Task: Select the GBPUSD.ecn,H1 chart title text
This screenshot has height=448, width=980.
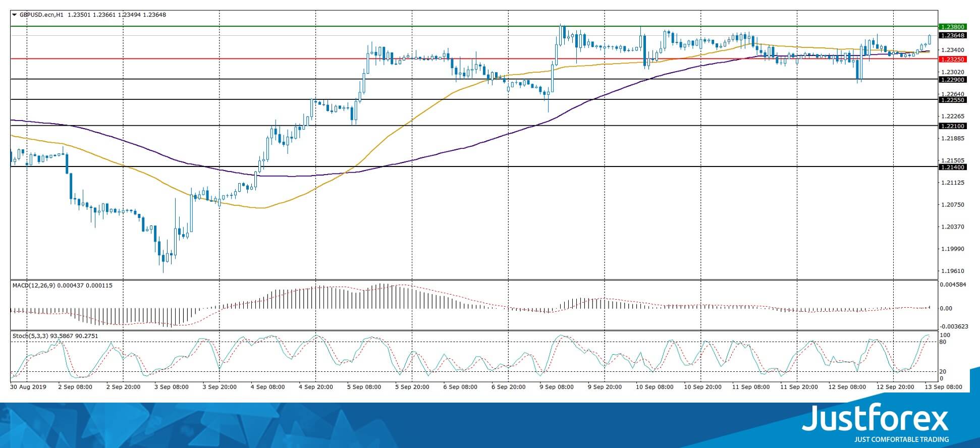Action: 41,15
